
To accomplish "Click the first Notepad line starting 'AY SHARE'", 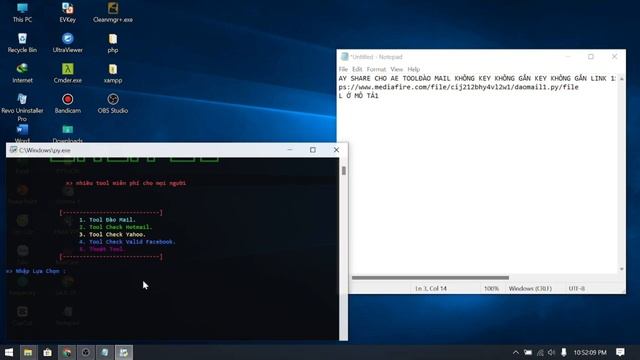I will pyautogui.click(x=477, y=78).
